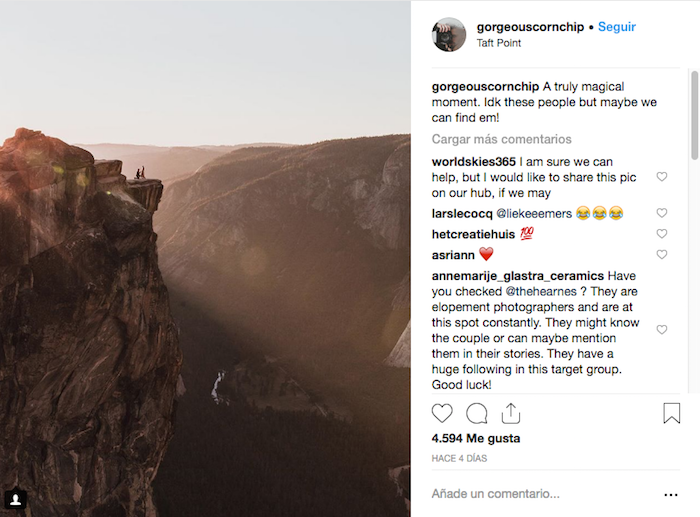Open the Taft Point location
The image size is (700, 517).
499,44
